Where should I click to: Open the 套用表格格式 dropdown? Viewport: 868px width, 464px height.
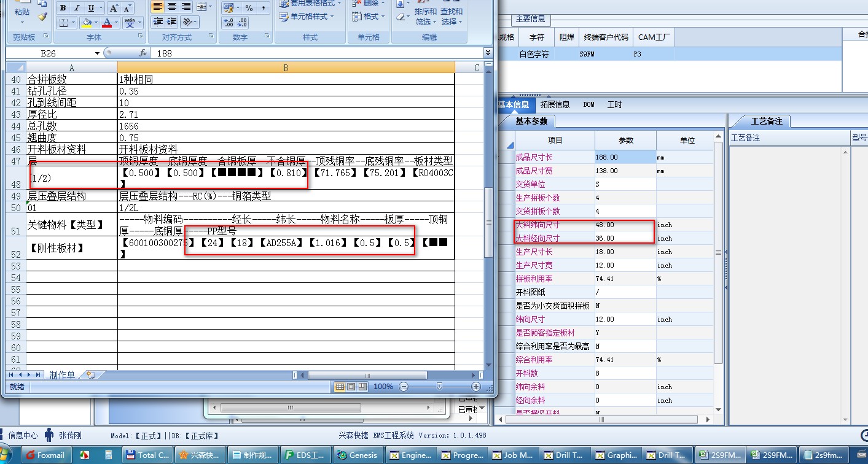click(310, 3)
